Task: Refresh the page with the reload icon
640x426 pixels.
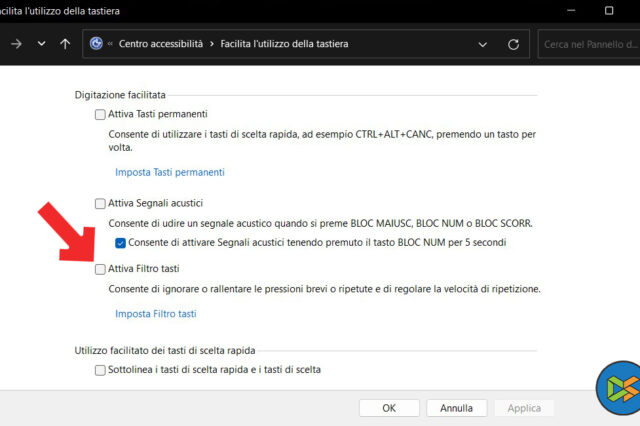Action: (x=513, y=44)
